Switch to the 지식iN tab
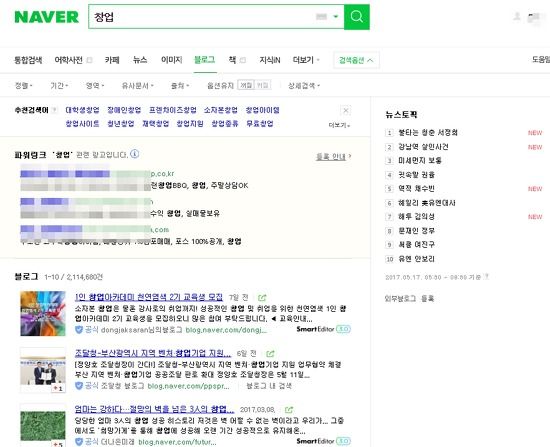 click(270, 60)
